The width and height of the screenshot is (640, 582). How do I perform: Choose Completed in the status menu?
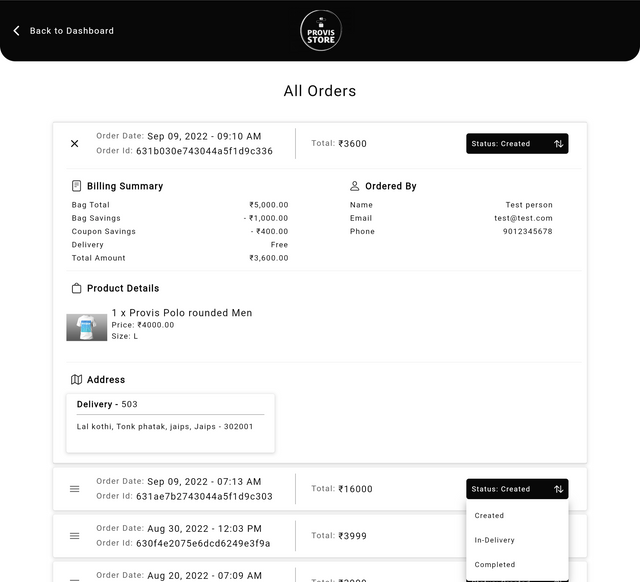pos(494,564)
